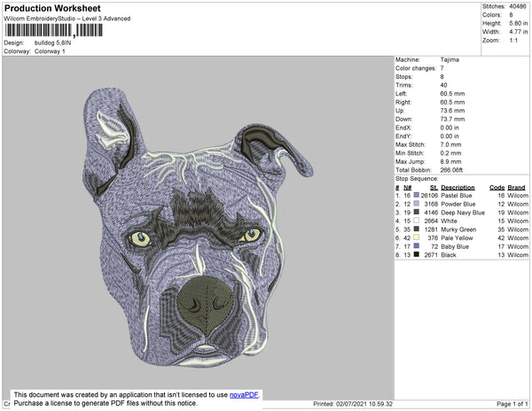
Task: Click the 'Pale Yellow' description text
Action: click(457, 238)
